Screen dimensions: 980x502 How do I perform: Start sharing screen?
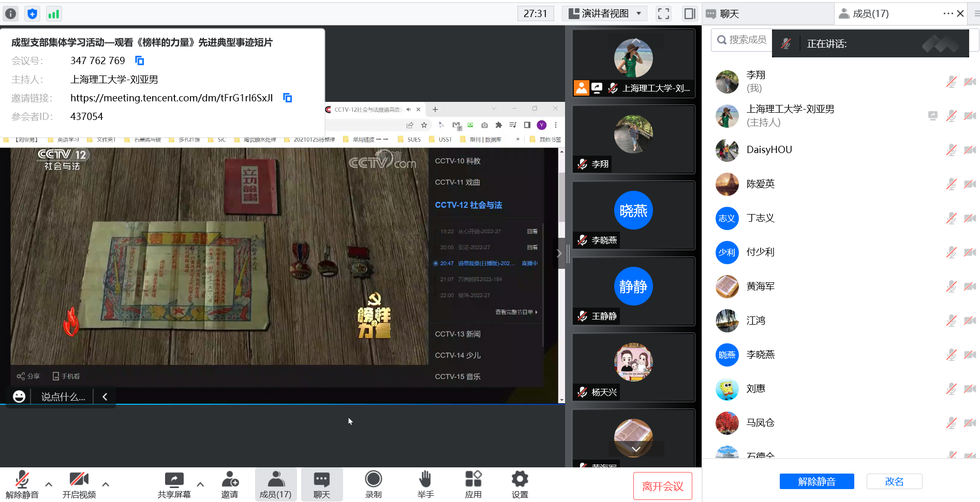(174, 484)
